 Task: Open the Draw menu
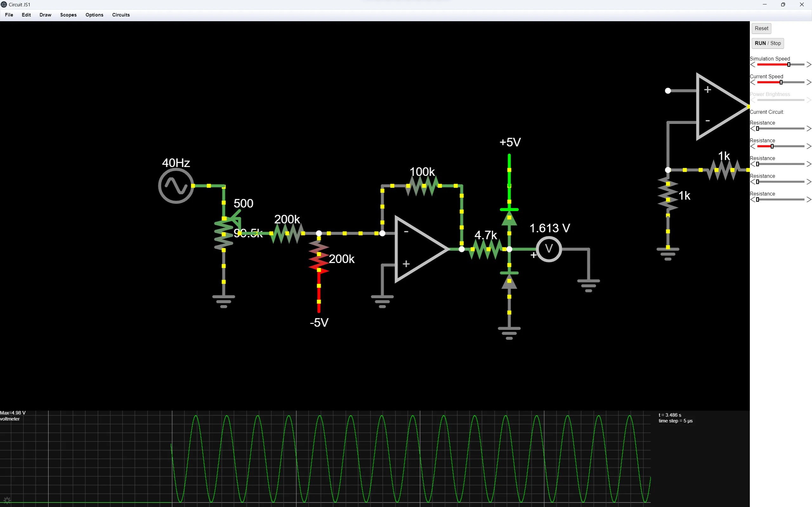(45, 15)
